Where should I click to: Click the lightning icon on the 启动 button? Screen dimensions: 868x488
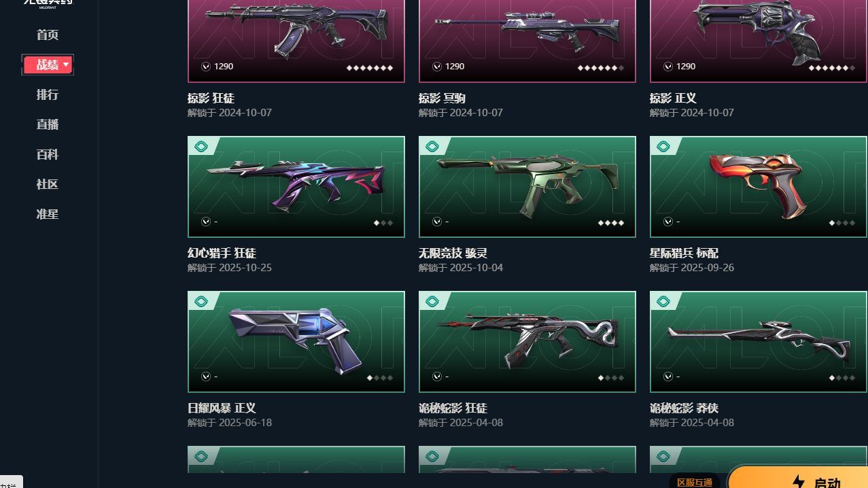coord(799,483)
